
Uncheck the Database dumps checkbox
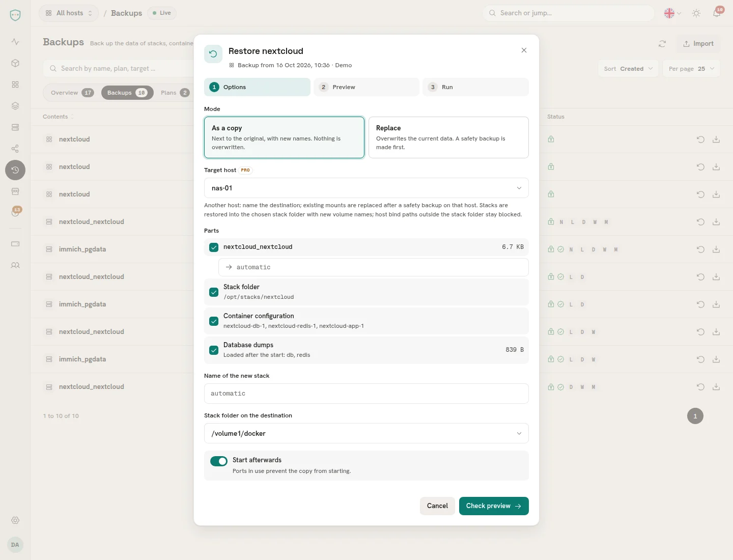214,350
